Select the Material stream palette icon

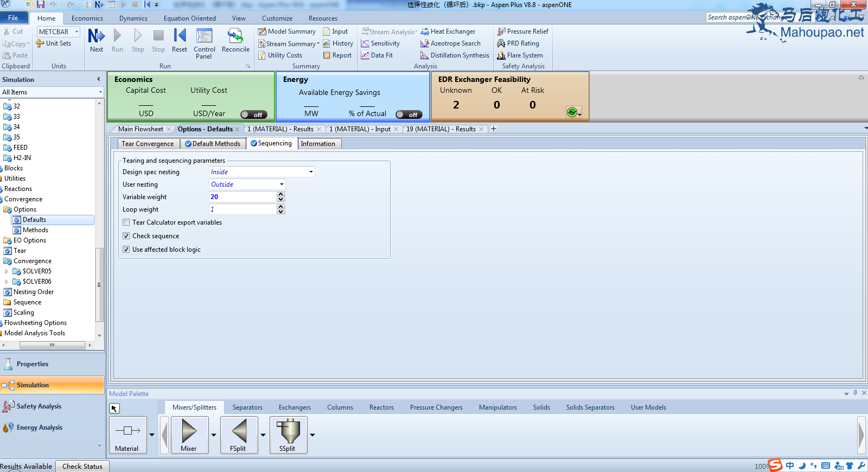click(128, 435)
